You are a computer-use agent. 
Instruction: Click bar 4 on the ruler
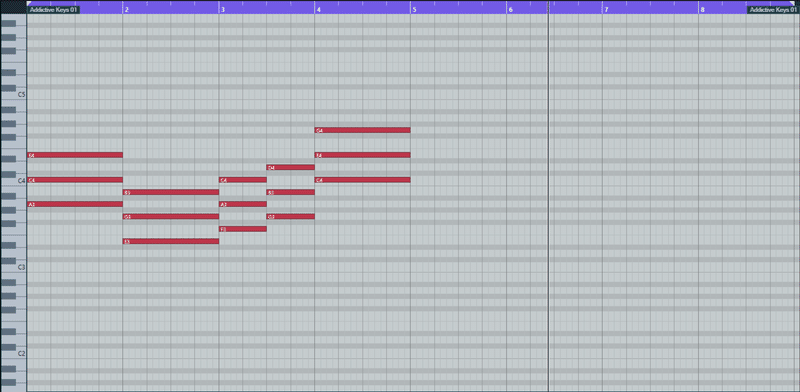pos(318,10)
